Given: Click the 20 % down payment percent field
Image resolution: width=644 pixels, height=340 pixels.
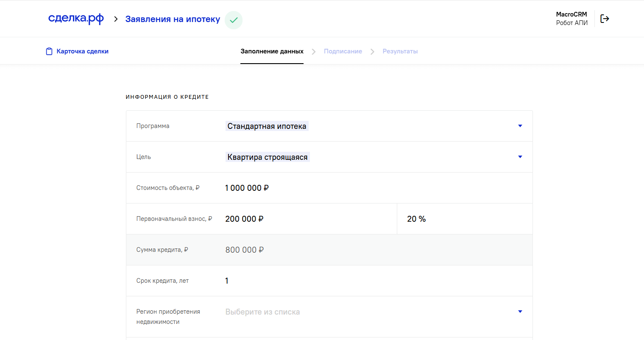Looking at the screenshot, I should (x=465, y=219).
